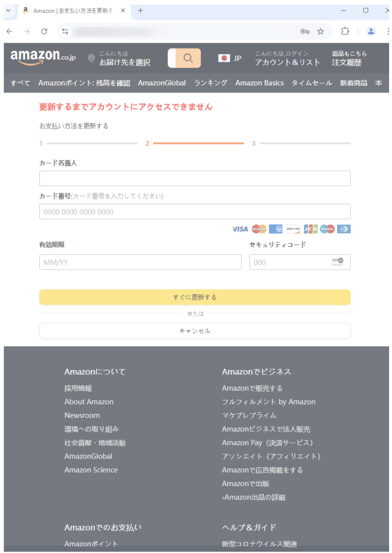
Task: Click the Amazon.co.jp logo
Action: (43, 57)
